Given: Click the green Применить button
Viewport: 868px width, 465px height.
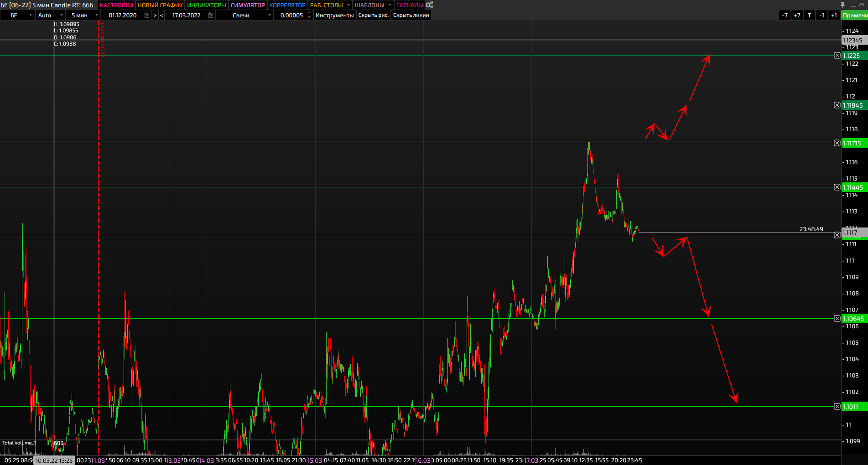Looking at the screenshot, I should tap(855, 15).
